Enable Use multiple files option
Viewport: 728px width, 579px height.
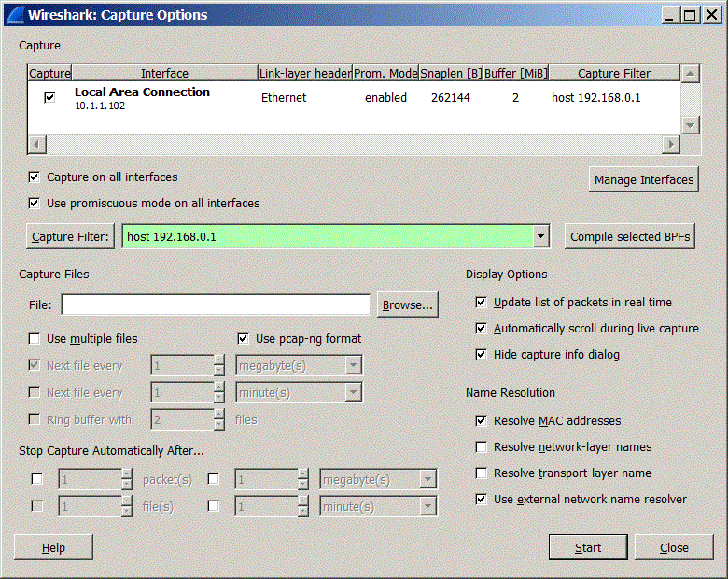[x=35, y=338]
